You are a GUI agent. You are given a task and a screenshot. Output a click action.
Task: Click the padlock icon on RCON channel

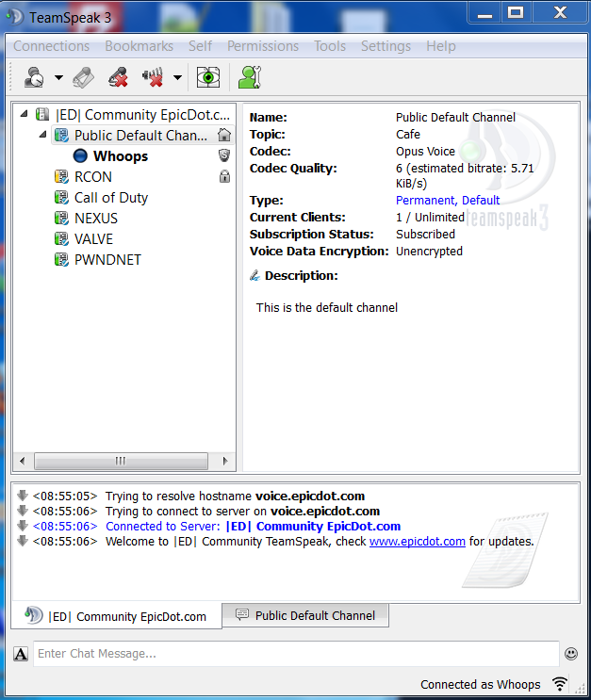coord(224,176)
